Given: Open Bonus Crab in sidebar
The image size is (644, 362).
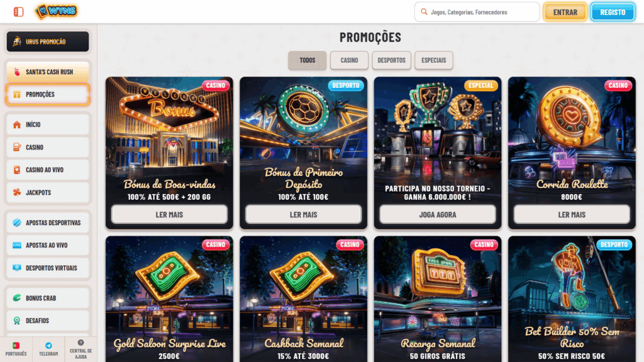Looking at the screenshot, I should tap(48, 298).
